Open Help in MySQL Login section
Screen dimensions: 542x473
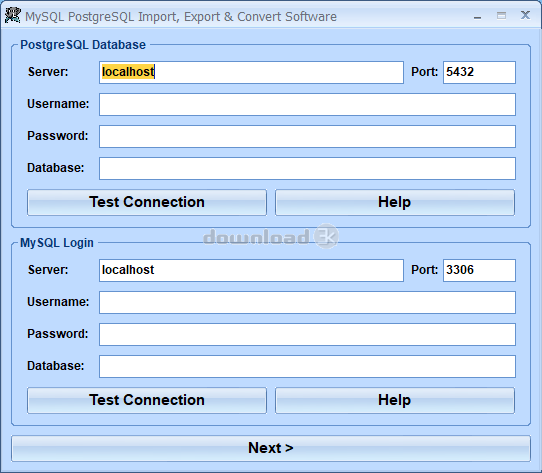(x=395, y=400)
